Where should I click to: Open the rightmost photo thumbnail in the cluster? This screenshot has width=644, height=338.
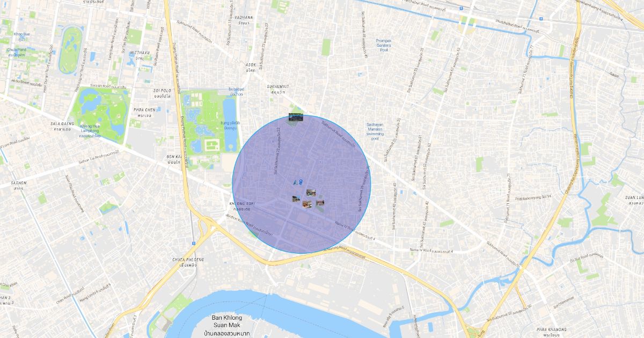click(x=320, y=203)
